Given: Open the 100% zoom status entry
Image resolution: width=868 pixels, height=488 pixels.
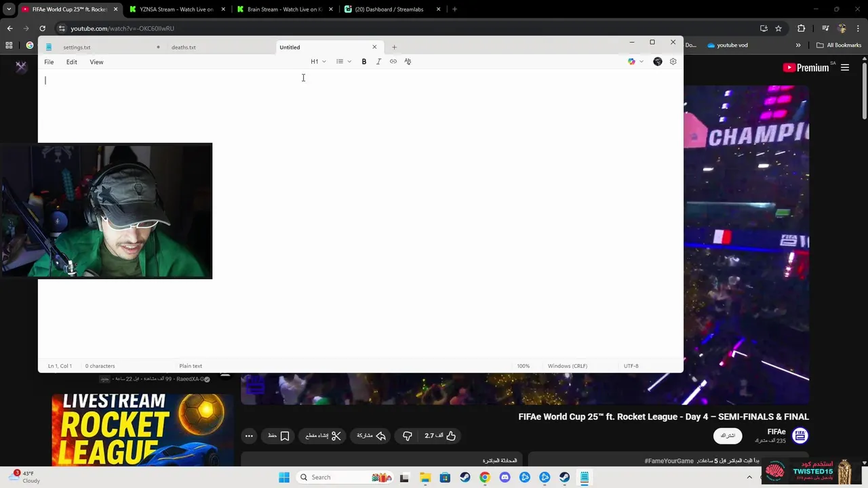Looking at the screenshot, I should tap(524, 366).
